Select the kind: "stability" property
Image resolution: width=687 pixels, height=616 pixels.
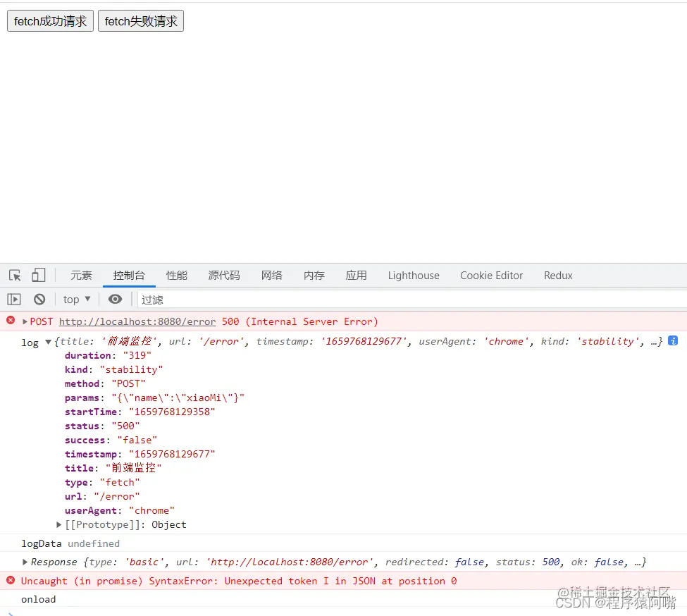114,369
